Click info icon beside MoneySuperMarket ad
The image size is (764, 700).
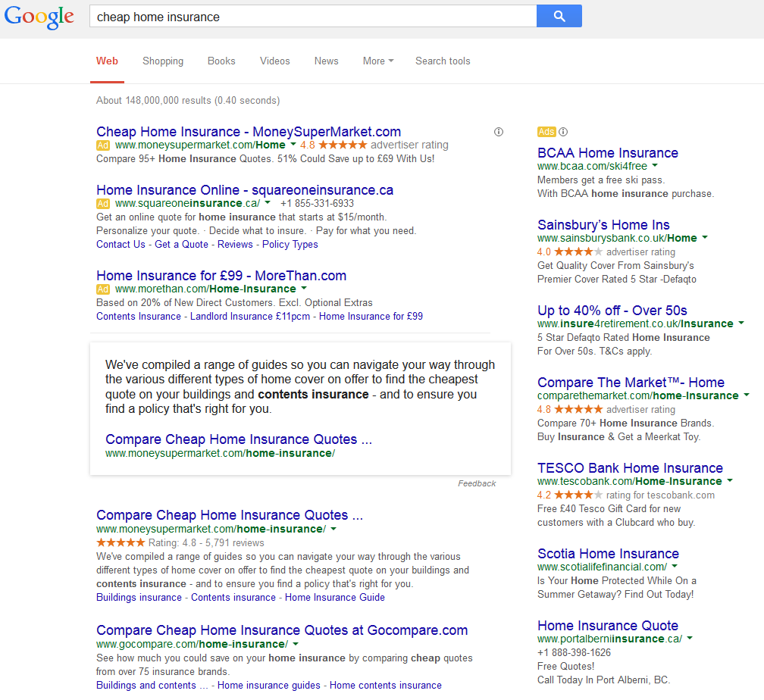498,132
